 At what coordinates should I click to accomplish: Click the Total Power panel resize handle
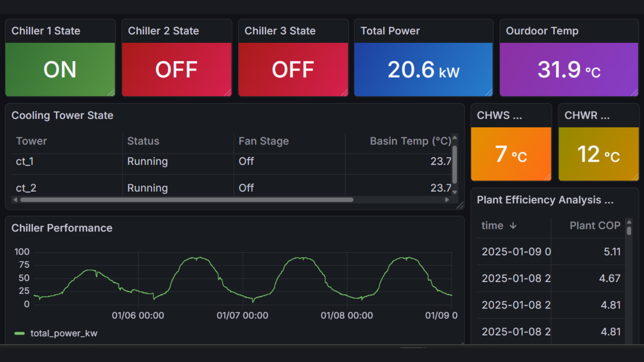[489, 93]
